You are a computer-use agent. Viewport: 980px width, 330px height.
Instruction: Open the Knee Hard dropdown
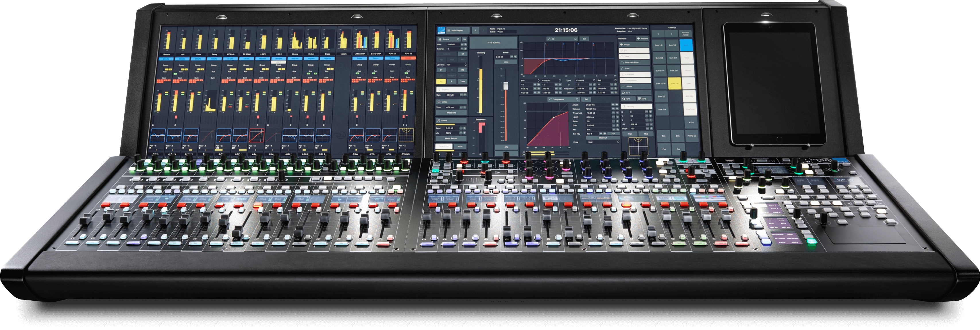click(x=603, y=142)
